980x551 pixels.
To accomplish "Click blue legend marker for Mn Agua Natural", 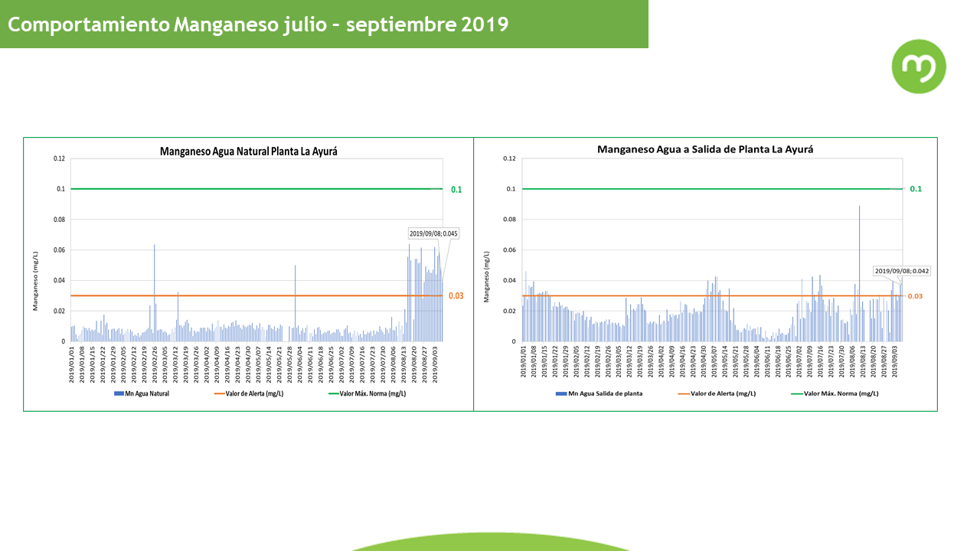I will [x=119, y=393].
